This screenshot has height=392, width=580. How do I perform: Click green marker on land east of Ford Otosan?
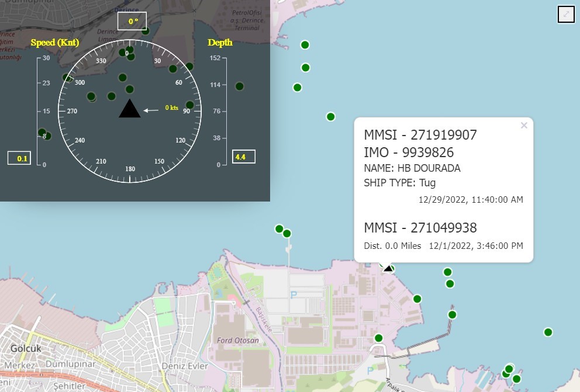point(378,338)
